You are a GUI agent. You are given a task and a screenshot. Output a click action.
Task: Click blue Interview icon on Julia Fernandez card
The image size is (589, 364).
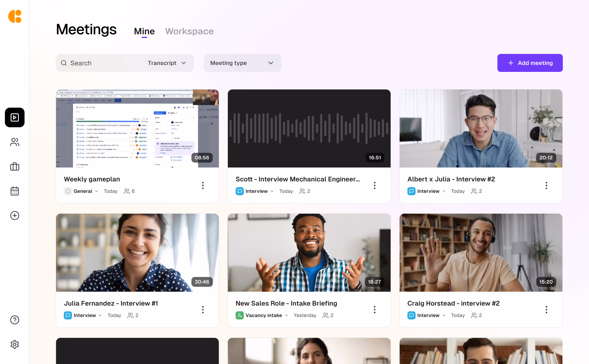point(68,315)
